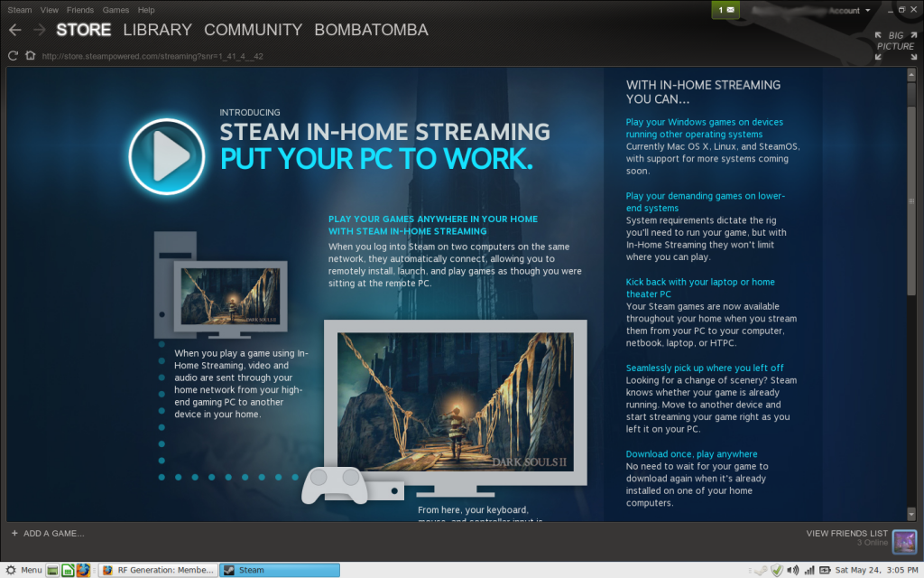Restore the Steam window size
This screenshot has width=924, height=578.
tap(901, 10)
